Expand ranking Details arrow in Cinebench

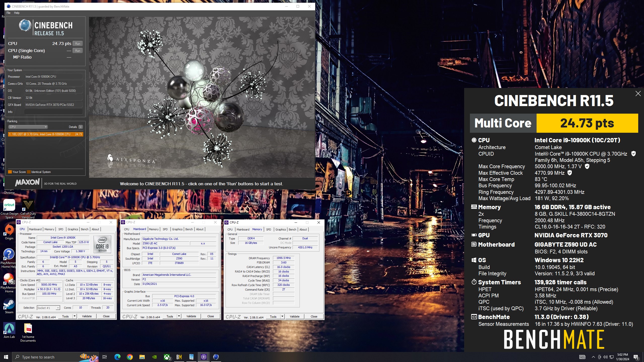pos(80,127)
